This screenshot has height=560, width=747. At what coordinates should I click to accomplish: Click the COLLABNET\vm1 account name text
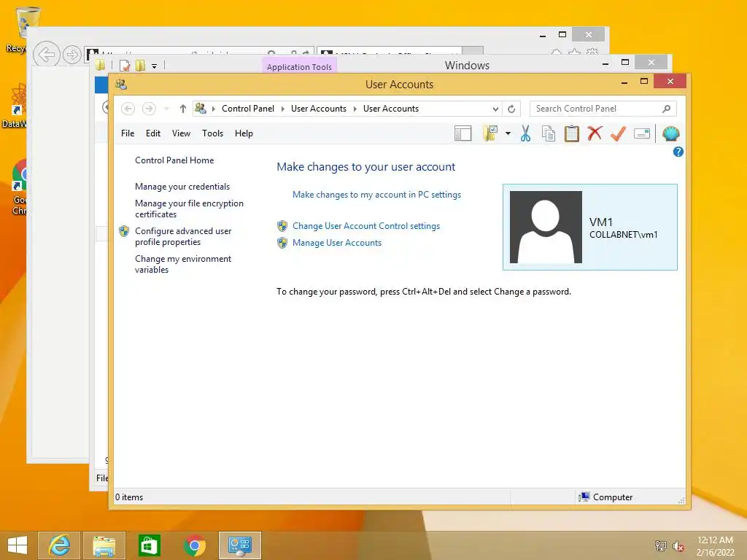623,234
